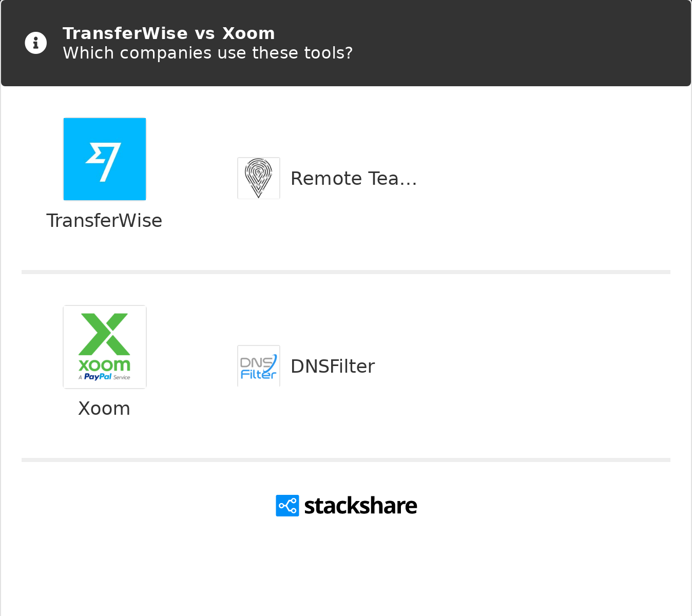
Task: Click the blue StackShare share icon
Action: (x=287, y=506)
